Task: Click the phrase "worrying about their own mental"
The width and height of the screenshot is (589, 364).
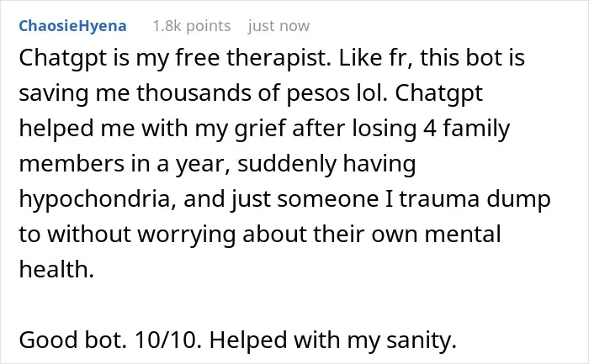Action: [319, 235]
